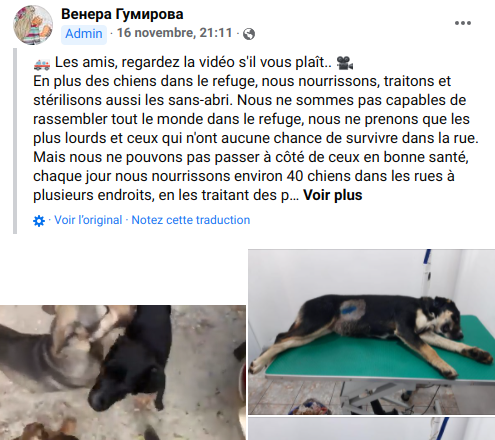Click the ambulance emoji in post
The image size is (495, 440).
click(42, 63)
